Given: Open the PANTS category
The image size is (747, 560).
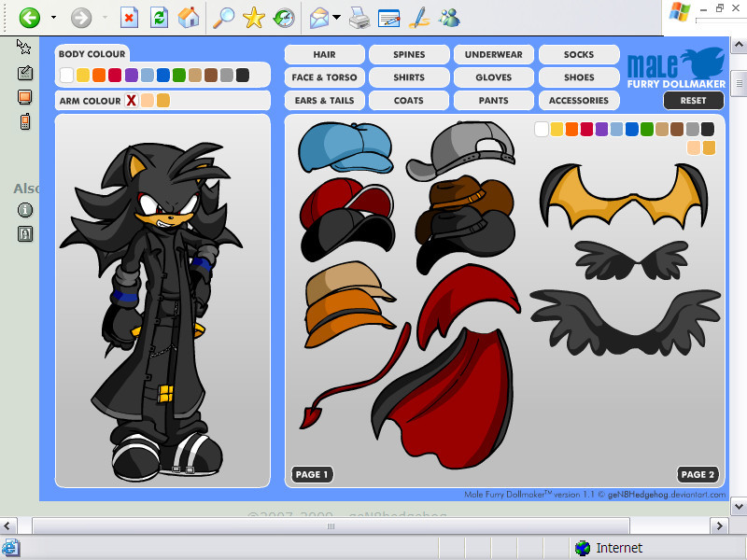Looking at the screenshot, I should [494, 101].
